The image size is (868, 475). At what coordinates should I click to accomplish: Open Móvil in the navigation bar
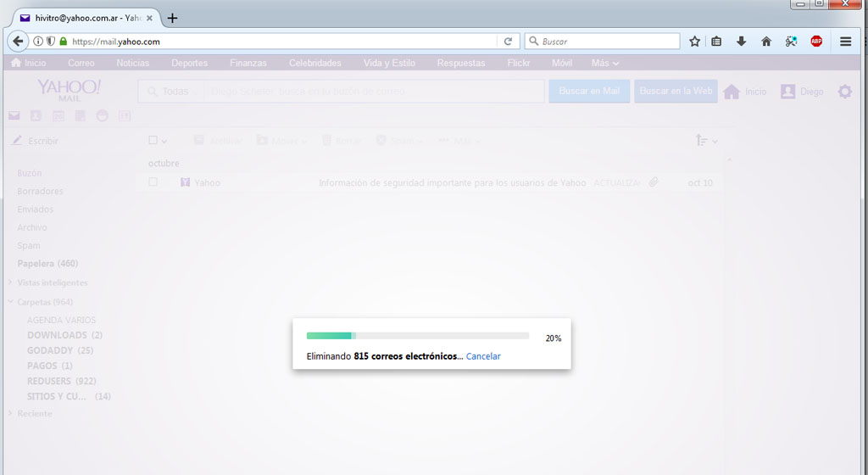[x=562, y=63]
